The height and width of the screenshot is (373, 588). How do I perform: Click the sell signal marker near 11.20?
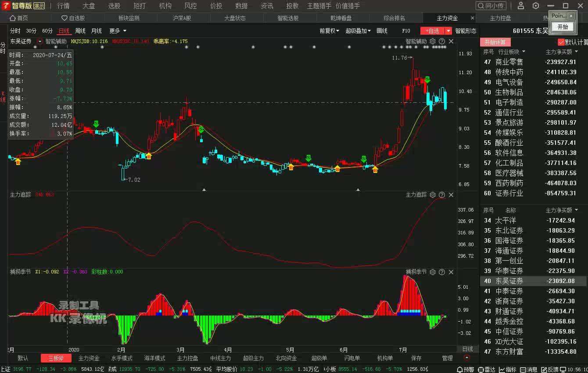pos(427,79)
